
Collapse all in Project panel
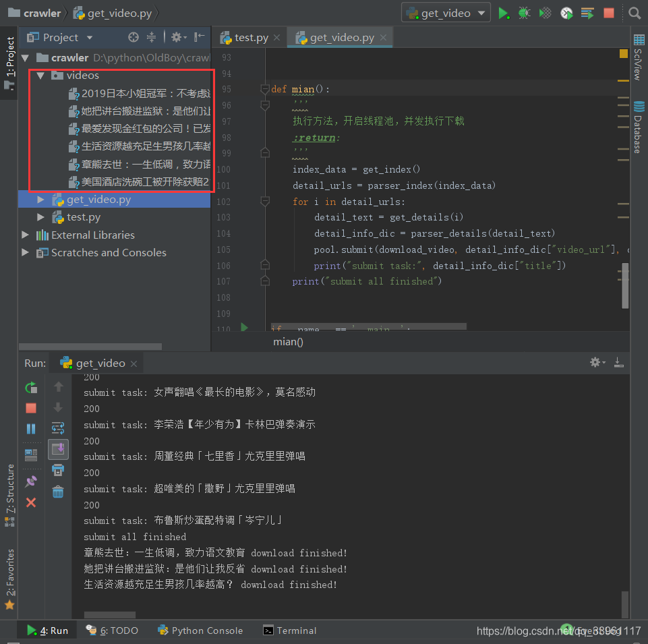[151, 37]
